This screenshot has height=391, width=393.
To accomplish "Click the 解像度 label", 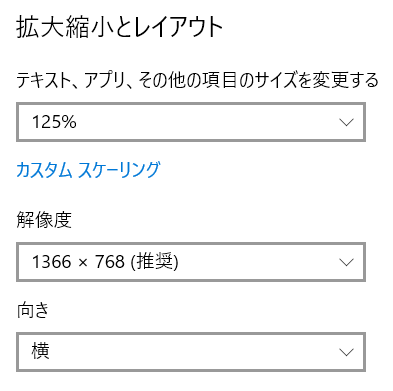I will 44,220.
